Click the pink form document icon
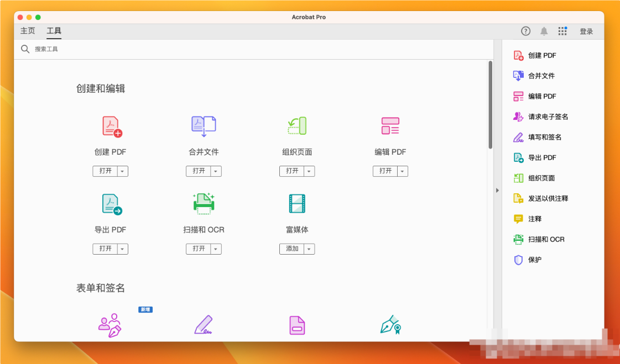The height and width of the screenshot is (364, 620). [297, 325]
